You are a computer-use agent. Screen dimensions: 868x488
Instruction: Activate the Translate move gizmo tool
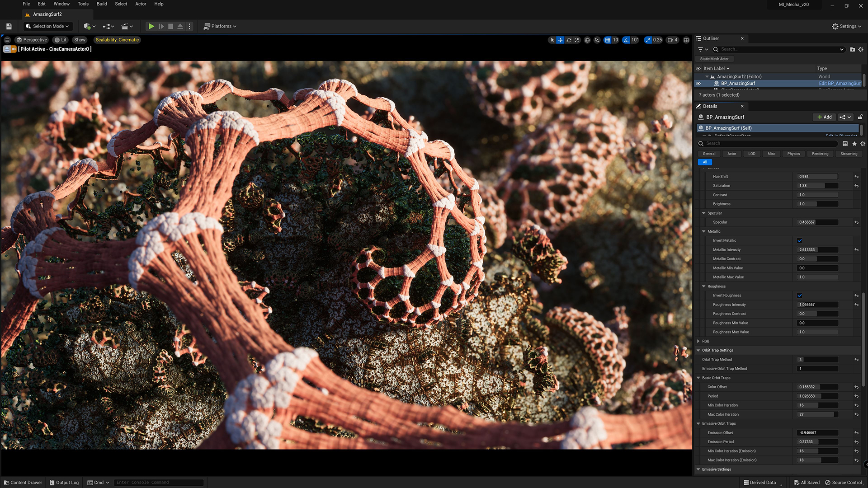[x=560, y=40]
